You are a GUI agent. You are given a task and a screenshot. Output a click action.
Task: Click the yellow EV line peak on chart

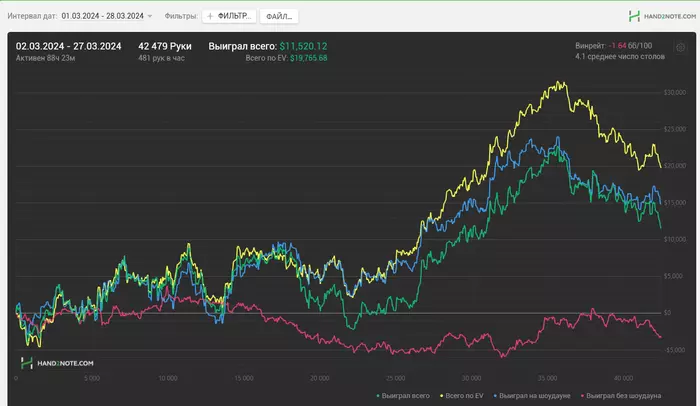pos(562,83)
